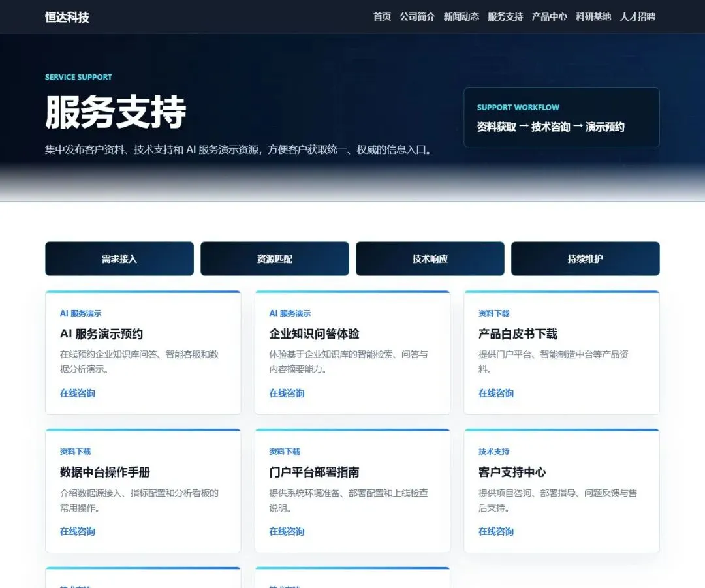
Task: Click 在线咨询 under AI 服务演示预约
Action: pos(77,394)
